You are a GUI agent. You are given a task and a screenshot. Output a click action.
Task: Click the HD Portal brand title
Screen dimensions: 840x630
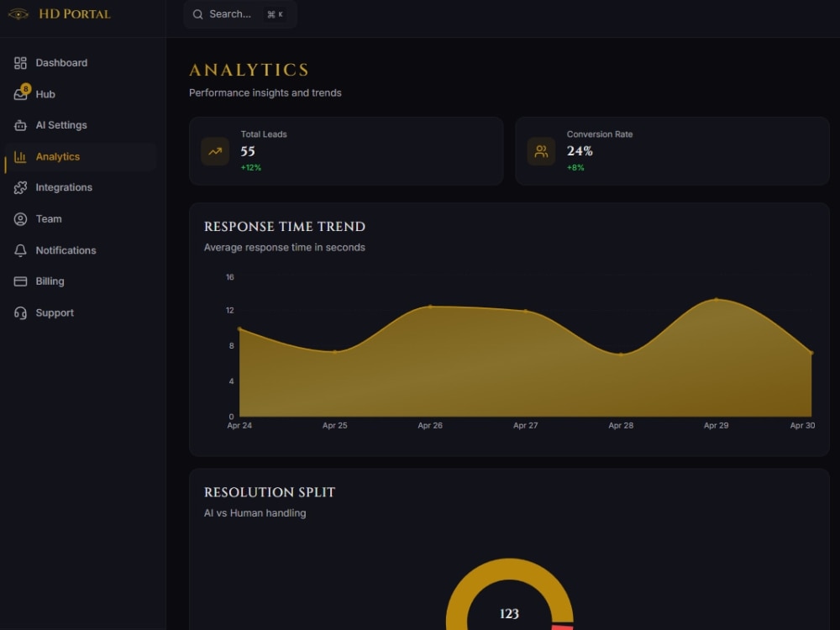[75, 14]
